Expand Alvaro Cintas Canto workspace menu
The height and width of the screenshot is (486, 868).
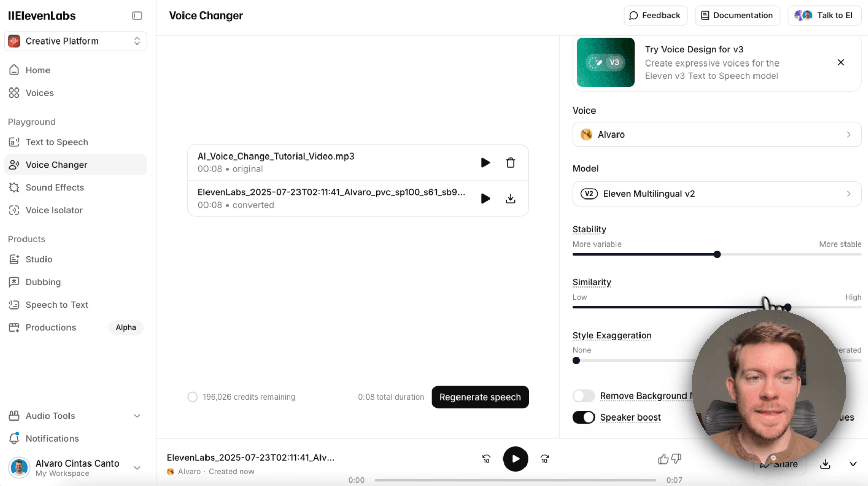(x=137, y=468)
